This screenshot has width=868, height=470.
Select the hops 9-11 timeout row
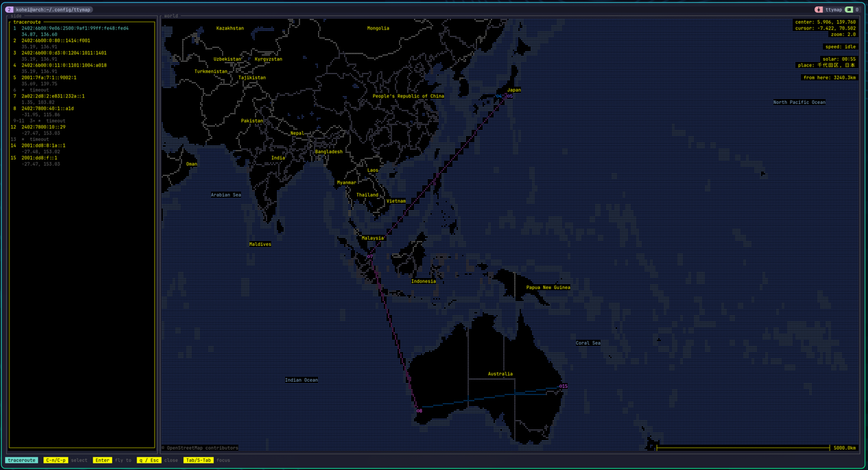click(38, 121)
